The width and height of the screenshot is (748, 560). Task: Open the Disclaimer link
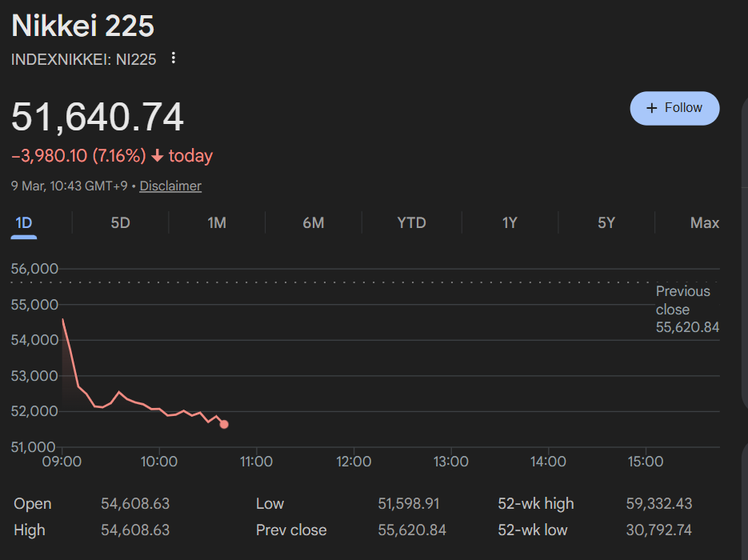(170, 186)
